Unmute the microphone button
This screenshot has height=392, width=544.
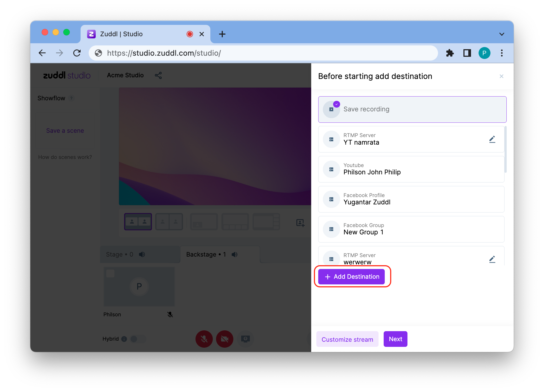204,339
